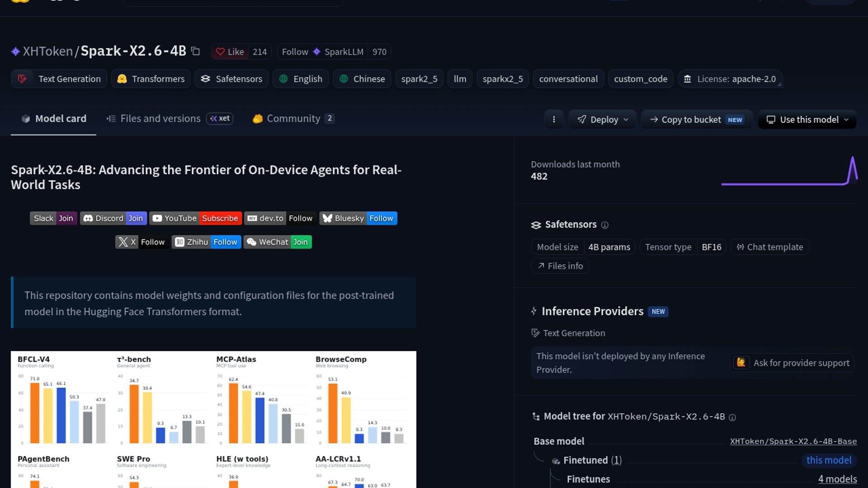
Task: Follow on the Bluesky badge
Action: [x=358, y=218]
